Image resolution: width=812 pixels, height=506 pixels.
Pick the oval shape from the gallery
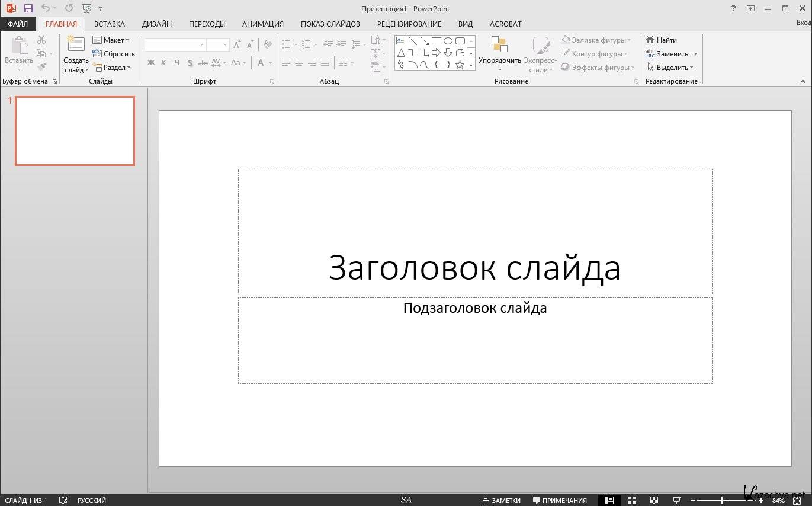448,41
